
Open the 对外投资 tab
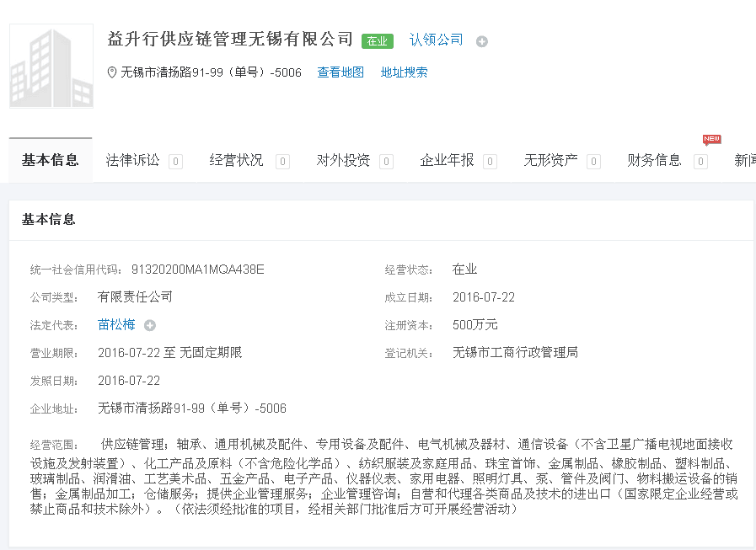343,160
